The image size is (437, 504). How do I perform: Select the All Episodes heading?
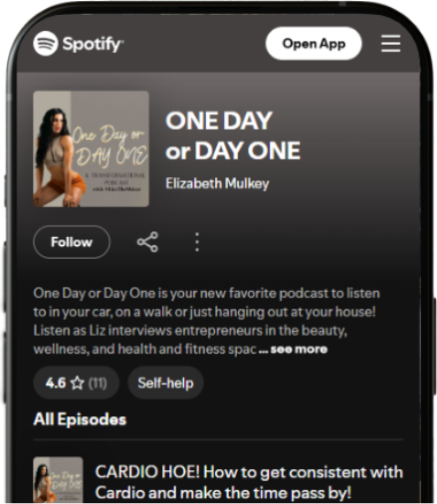point(80,419)
